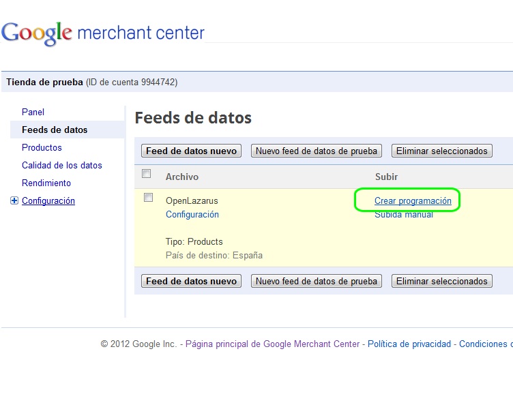
Task: Click the Feeds de datos page heading
Action: [193, 118]
